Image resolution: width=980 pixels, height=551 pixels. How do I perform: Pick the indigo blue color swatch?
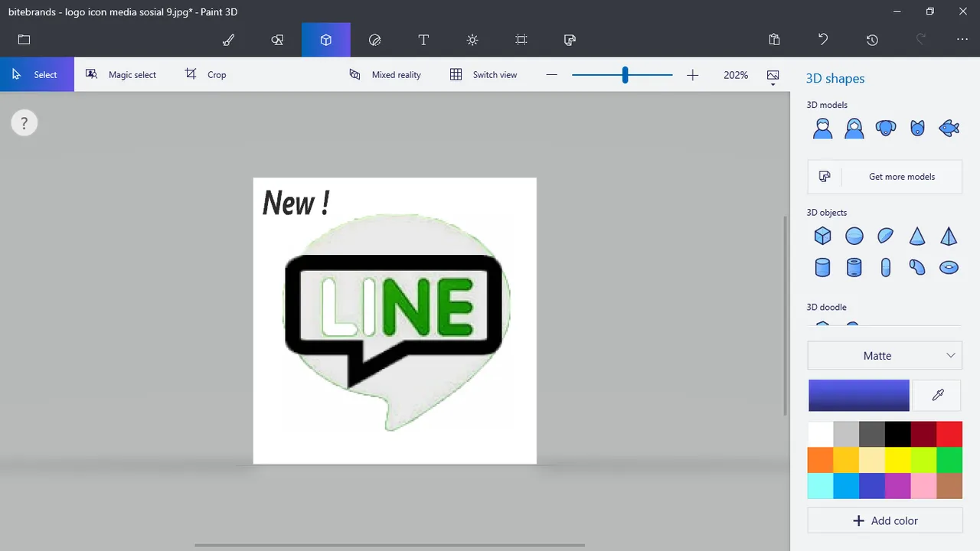coord(872,486)
